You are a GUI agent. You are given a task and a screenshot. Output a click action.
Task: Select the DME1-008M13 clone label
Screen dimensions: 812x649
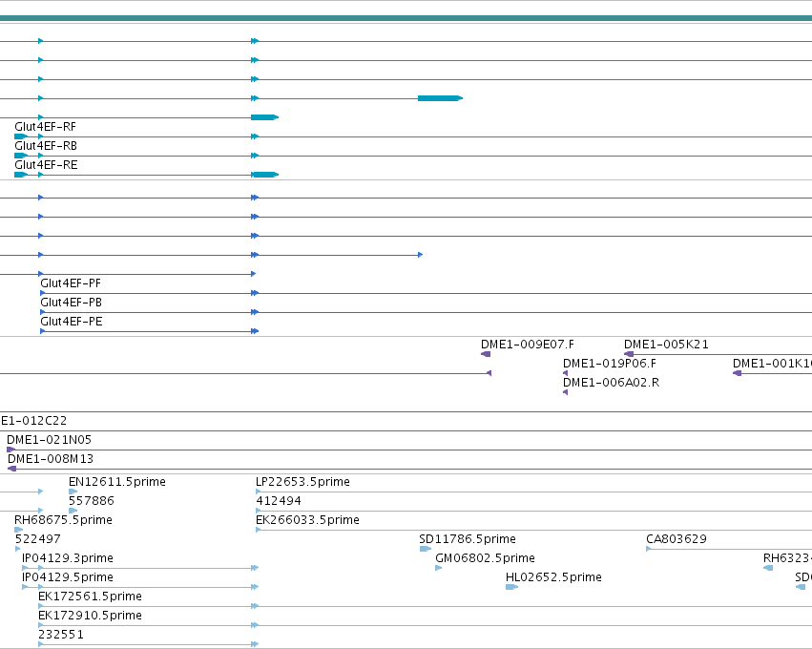(x=51, y=459)
